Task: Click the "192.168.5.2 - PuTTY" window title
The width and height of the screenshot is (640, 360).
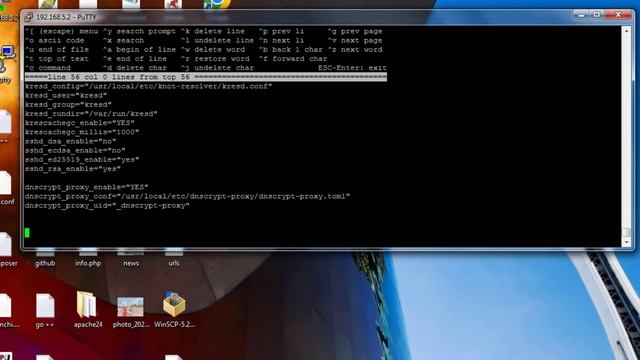Action: click(66, 17)
